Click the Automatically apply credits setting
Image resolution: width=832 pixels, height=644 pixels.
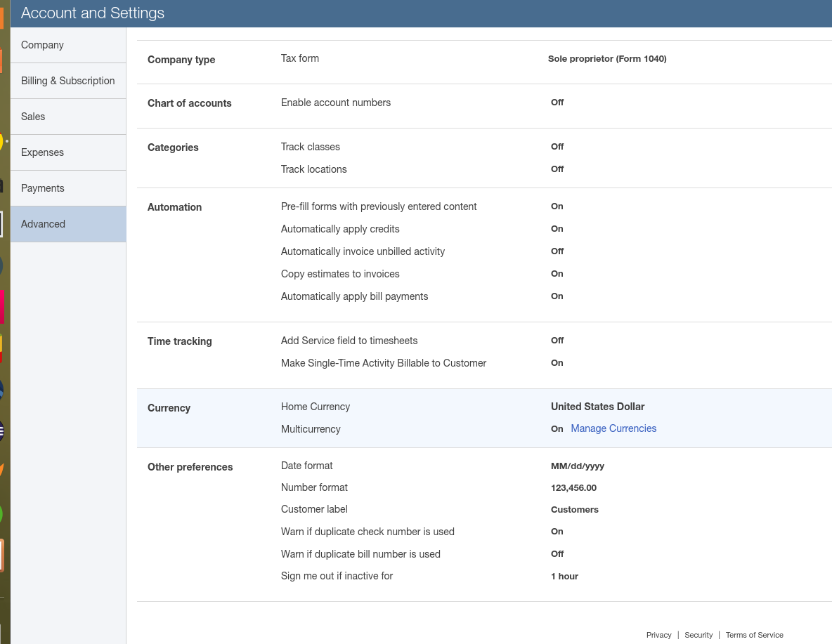(340, 229)
